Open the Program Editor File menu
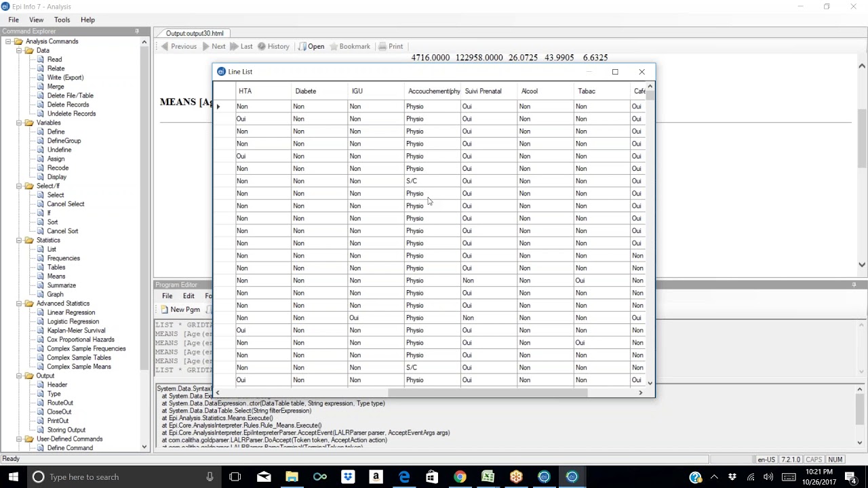 point(167,296)
